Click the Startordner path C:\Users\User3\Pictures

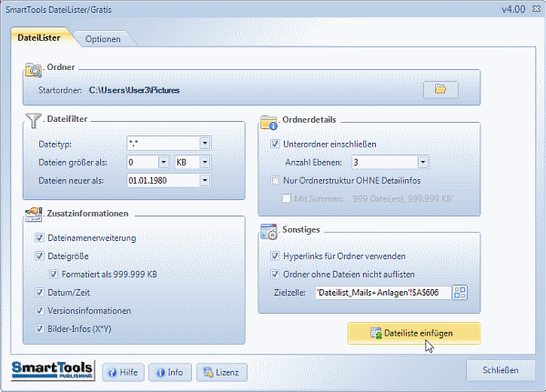(x=135, y=90)
